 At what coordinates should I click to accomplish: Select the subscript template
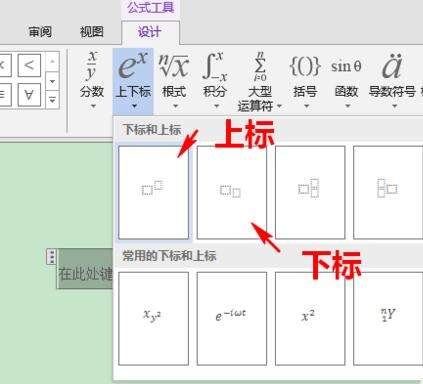point(232,192)
